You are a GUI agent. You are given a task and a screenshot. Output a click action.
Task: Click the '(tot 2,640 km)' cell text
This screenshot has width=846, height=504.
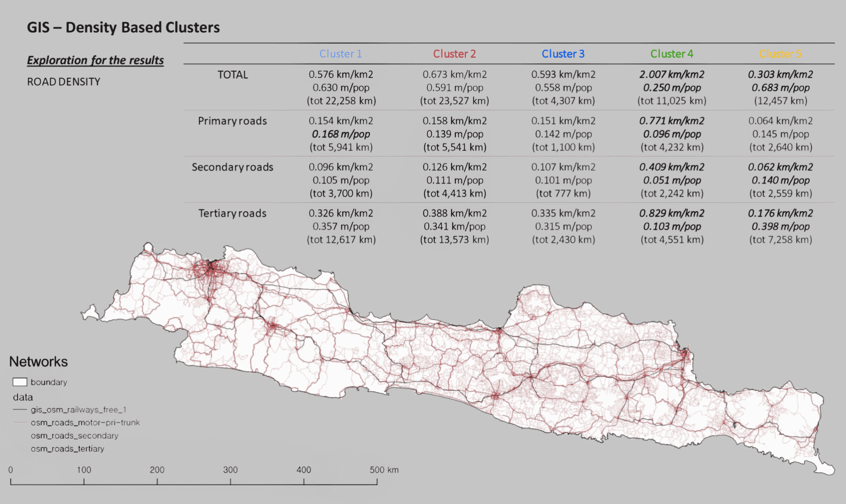781,148
